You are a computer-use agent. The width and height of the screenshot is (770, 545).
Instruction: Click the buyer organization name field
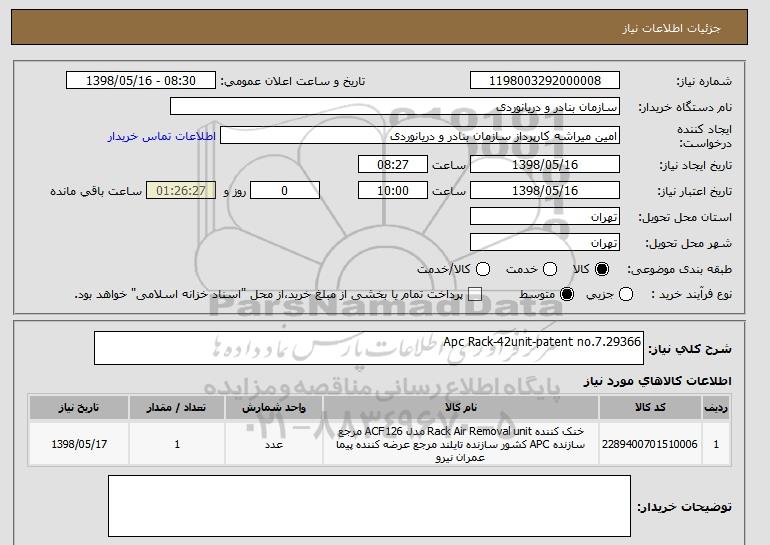pos(395,107)
